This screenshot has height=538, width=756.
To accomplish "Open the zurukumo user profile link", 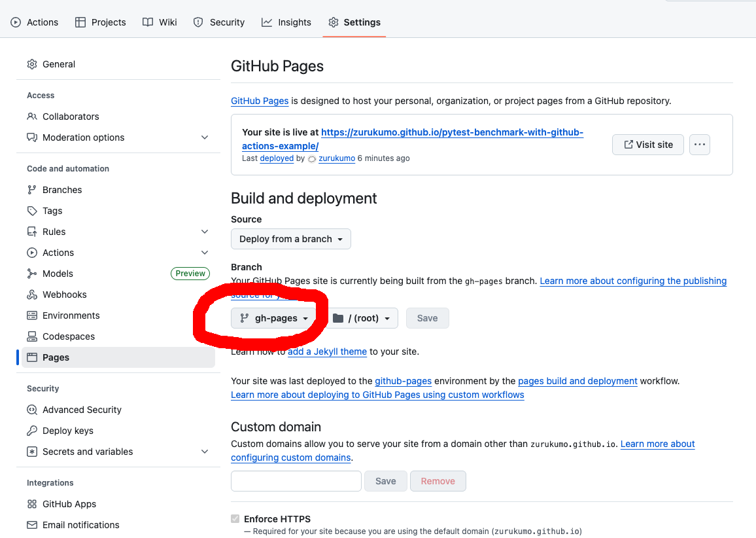I will 337,158.
